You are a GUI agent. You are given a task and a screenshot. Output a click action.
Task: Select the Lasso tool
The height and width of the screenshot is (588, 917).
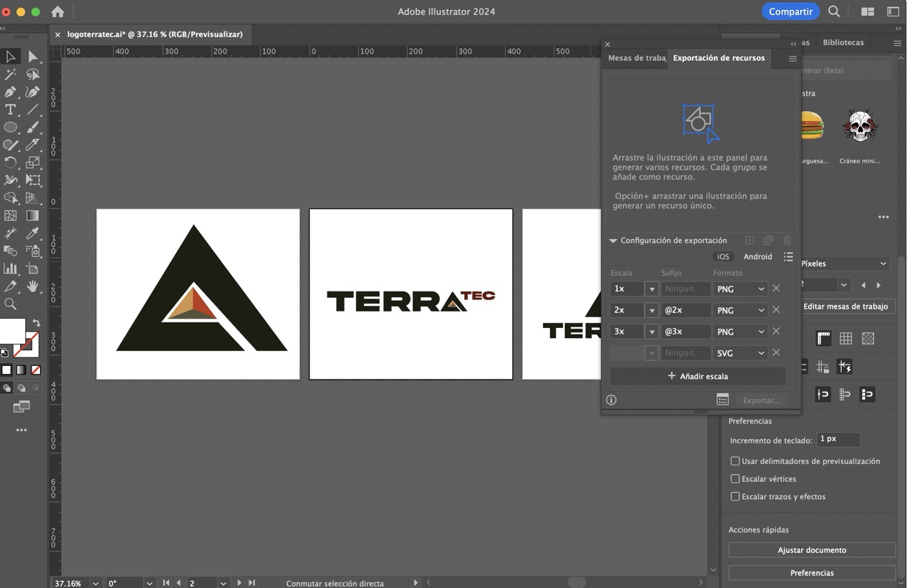coord(33,74)
